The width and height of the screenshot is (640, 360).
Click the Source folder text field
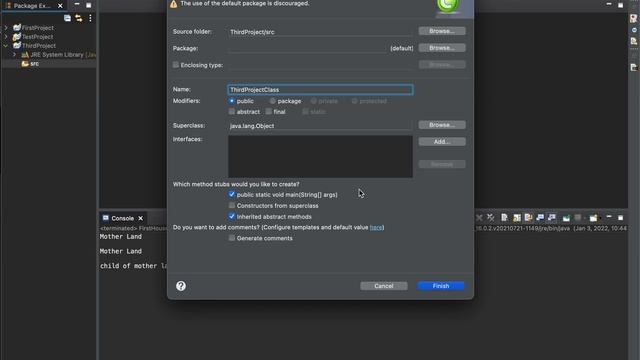(x=320, y=32)
